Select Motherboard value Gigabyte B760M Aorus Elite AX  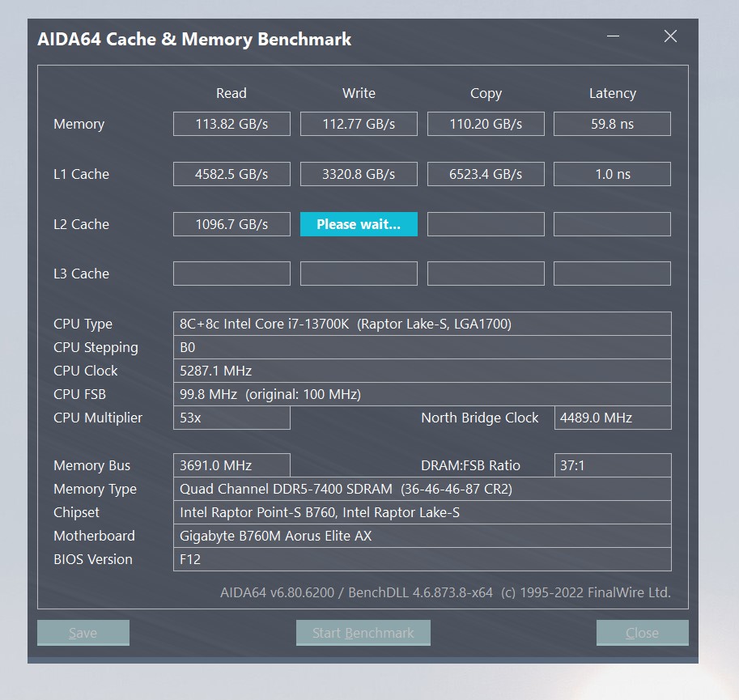[422, 536]
